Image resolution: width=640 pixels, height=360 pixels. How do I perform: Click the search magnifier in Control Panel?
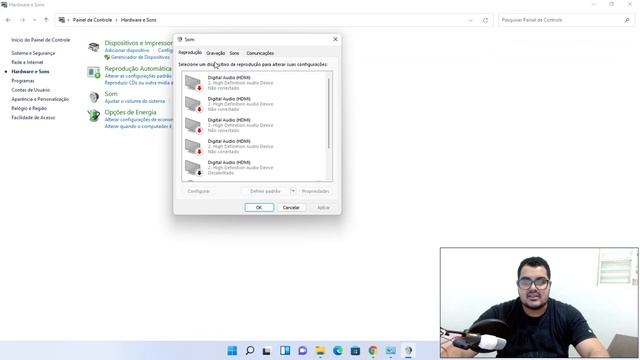pos(627,20)
